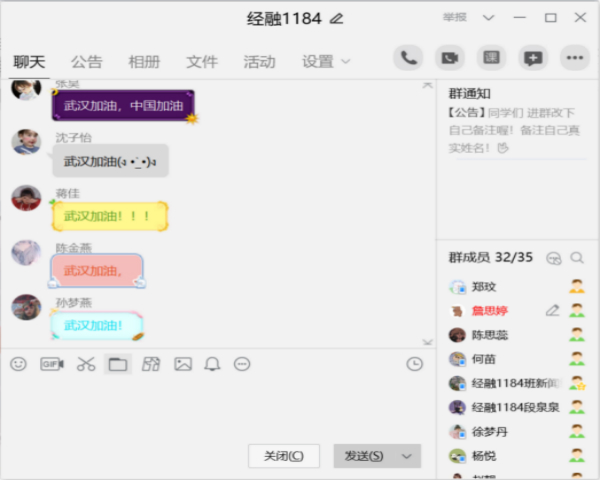Click the 发送(S) button
The image size is (600, 480).
(x=364, y=456)
